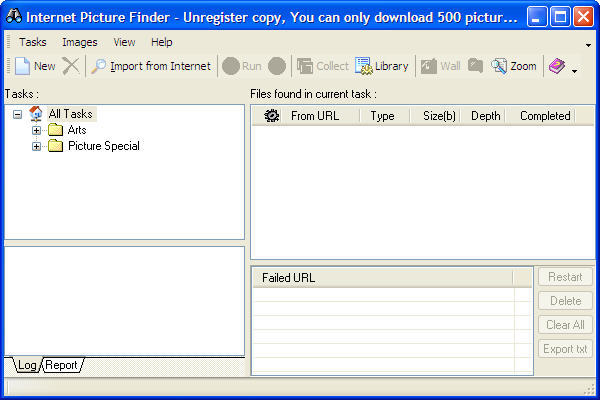Select the Picture Special tree item

104,146
